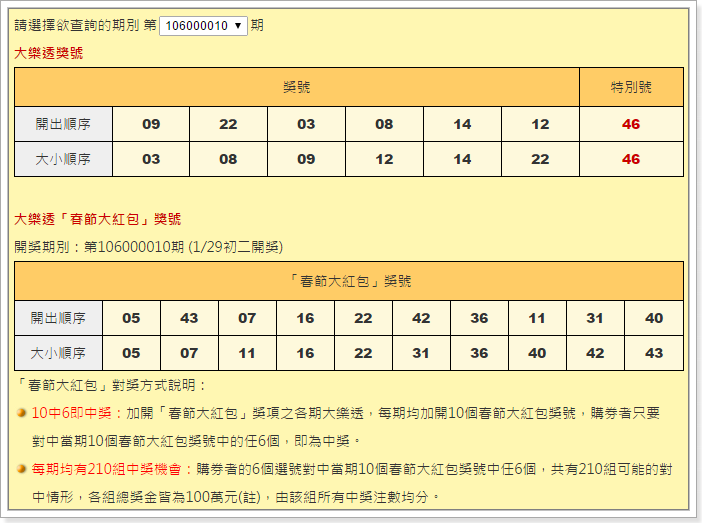Image resolution: width=702 pixels, height=523 pixels.
Task: Click the 大小順序 label in the 春節大紅包 table
Action: click(x=58, y=353)
